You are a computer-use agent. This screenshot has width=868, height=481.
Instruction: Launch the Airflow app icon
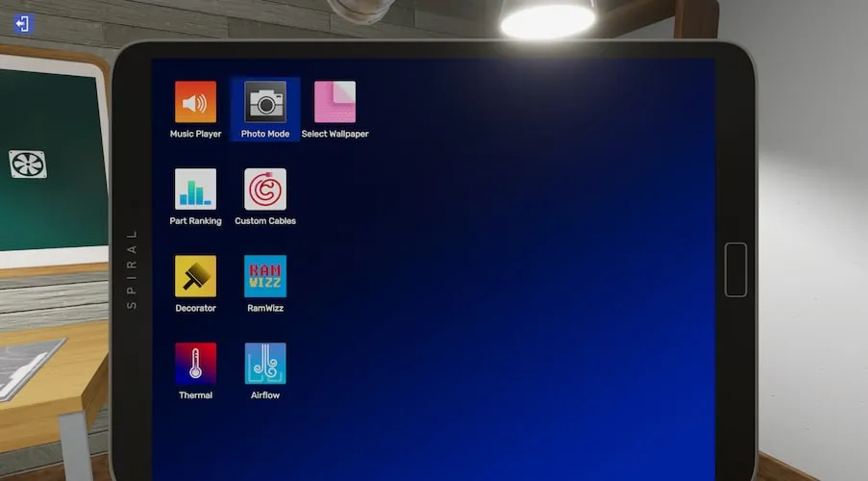[265, 364]
